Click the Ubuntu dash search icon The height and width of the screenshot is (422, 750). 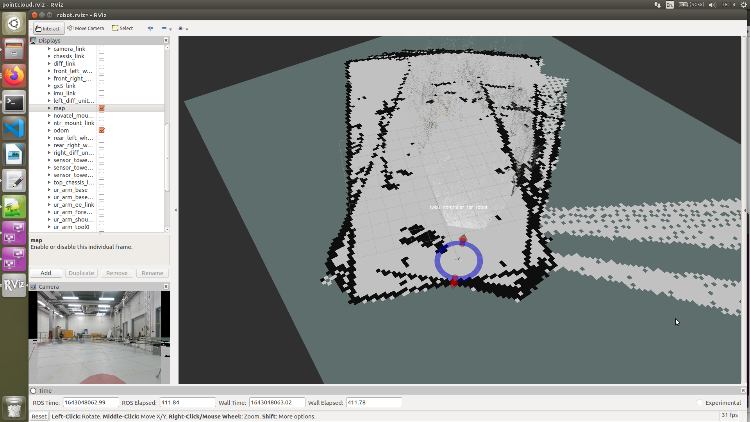(x=14, y=24)
